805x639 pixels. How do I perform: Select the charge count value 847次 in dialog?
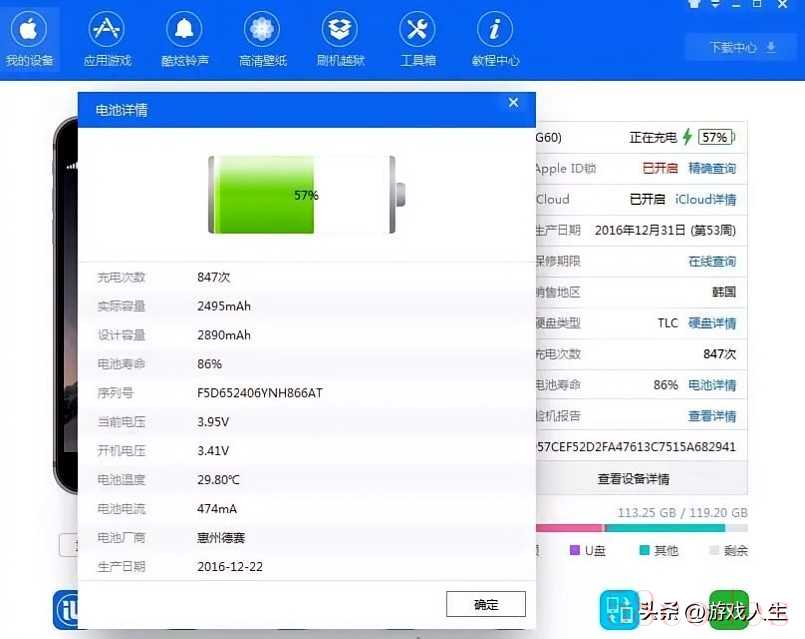click(214, 277)
